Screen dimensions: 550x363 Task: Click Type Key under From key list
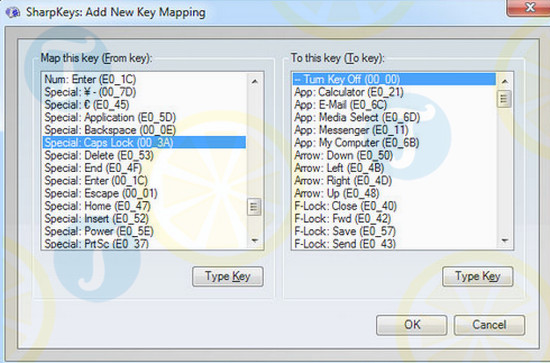[x=228, y=277]
